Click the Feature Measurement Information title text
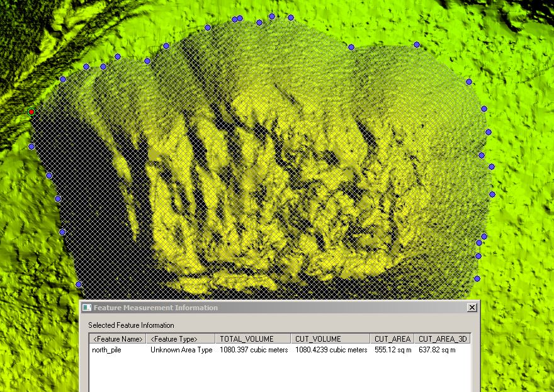554x392 pixels. 155,308
